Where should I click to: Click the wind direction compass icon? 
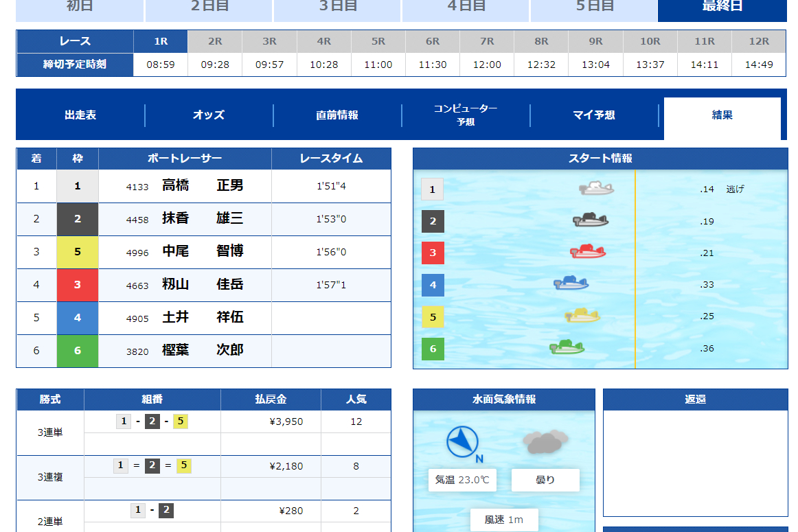pos(463,442)
